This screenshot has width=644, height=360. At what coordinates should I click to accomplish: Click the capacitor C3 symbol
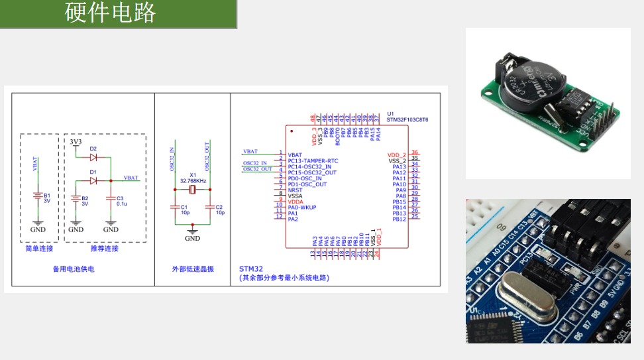pyautogui.click(x=111, y=198)
